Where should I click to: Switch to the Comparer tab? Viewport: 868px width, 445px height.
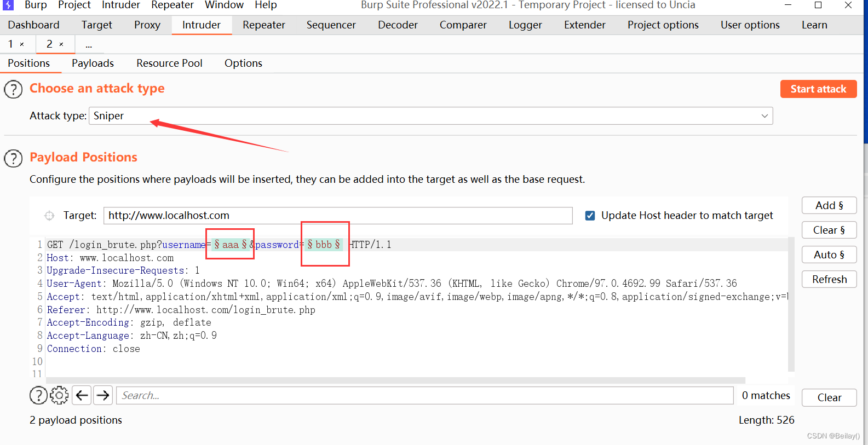[x=463, y=25]
